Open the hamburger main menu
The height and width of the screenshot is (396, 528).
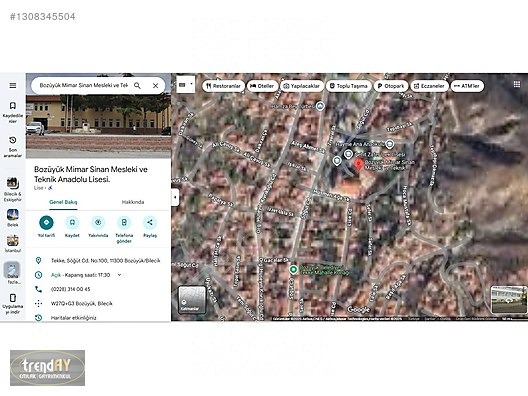coord(12,86)
